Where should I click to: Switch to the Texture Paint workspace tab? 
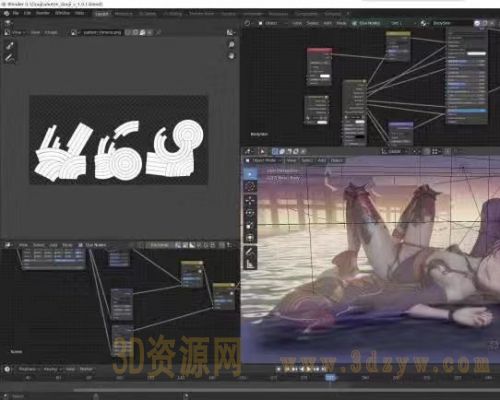pyautogui.click(x=202, y=14)
